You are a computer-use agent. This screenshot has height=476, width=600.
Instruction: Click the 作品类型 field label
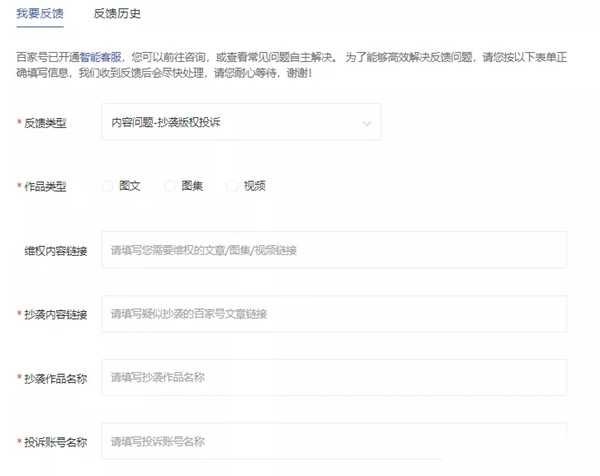[46, 186]
